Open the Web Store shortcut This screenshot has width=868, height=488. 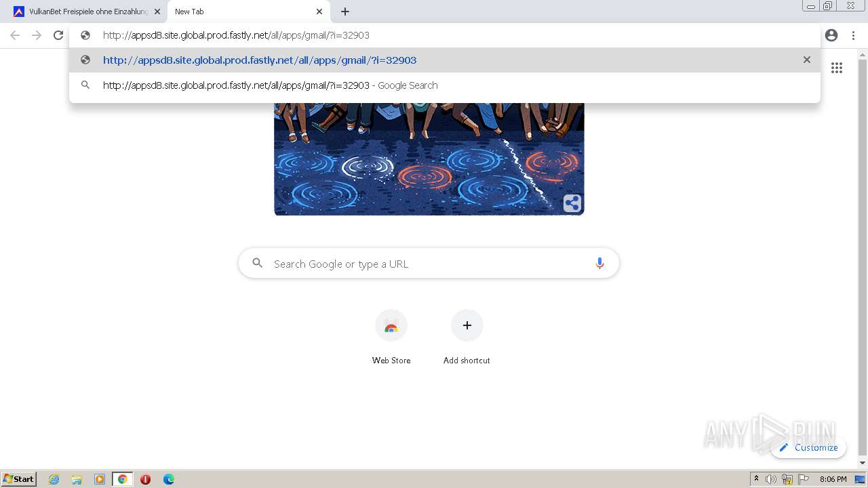tap(391, 338)
